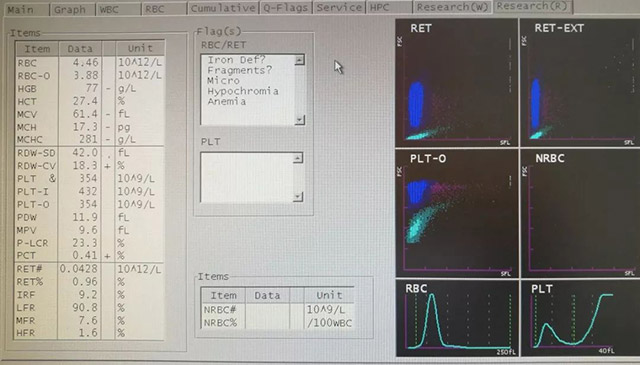Click the RBC/RET flags scroll-up arrow
This screenshot has width=640, height=365.
coord(299,60)
